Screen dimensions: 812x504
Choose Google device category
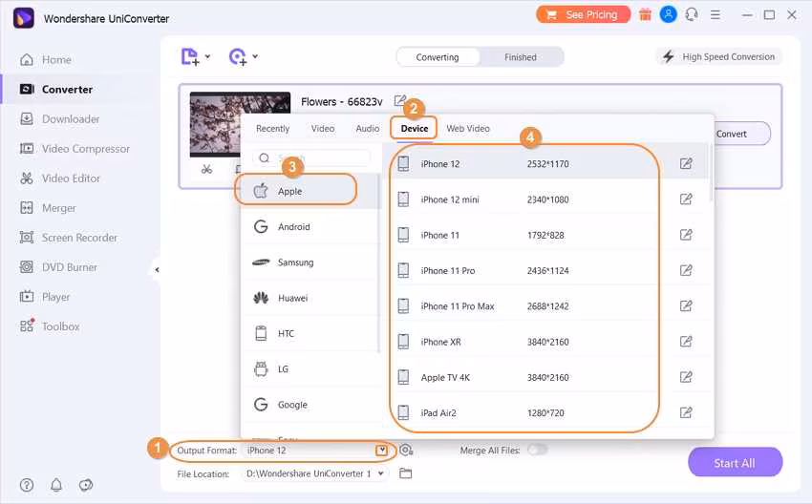pos(310,405)
